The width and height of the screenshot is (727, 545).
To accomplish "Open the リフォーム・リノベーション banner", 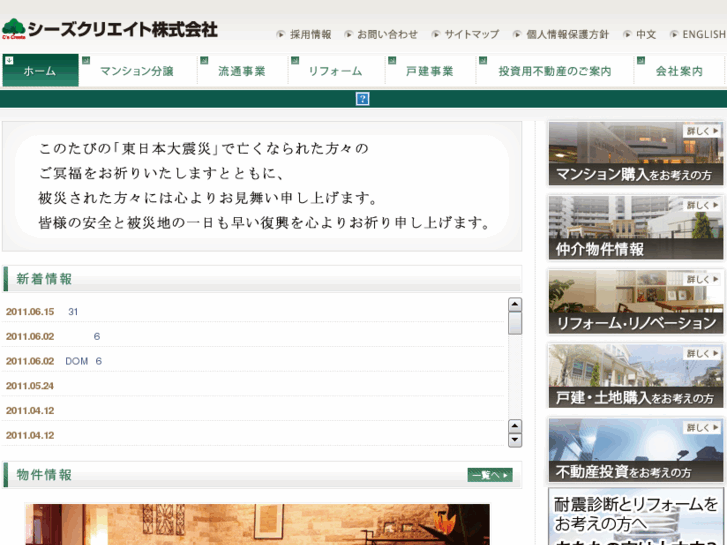I will (636, 302).
